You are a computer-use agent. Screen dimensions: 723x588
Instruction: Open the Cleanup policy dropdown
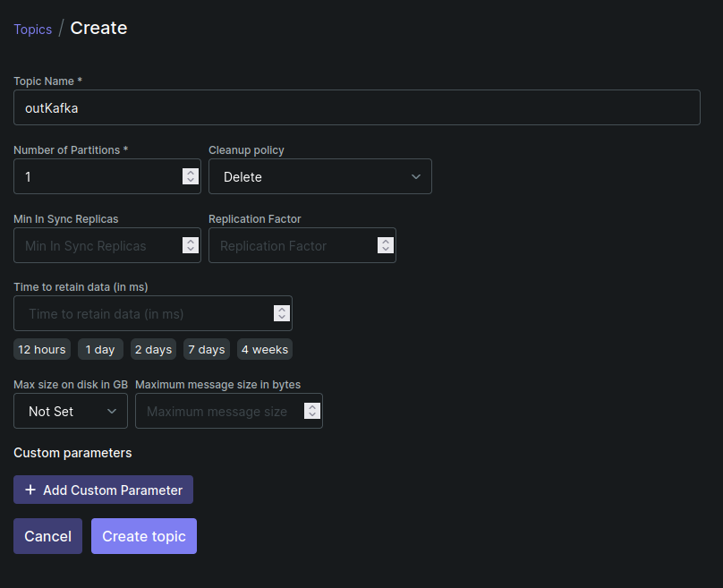coord(319,176)
